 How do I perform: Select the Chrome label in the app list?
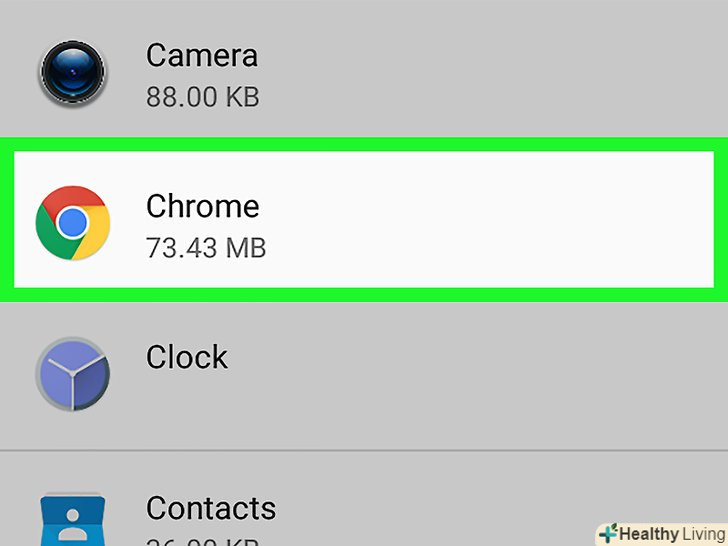click(x=202, y=206)
